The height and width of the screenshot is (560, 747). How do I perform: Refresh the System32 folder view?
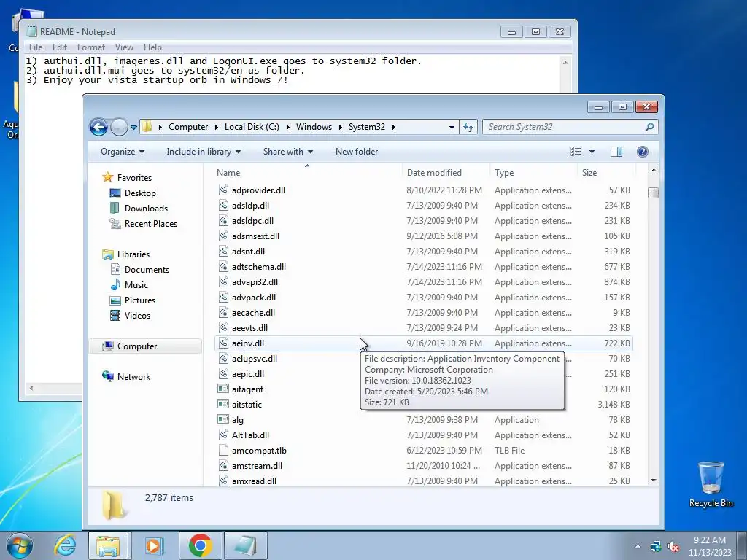point(469,127)
